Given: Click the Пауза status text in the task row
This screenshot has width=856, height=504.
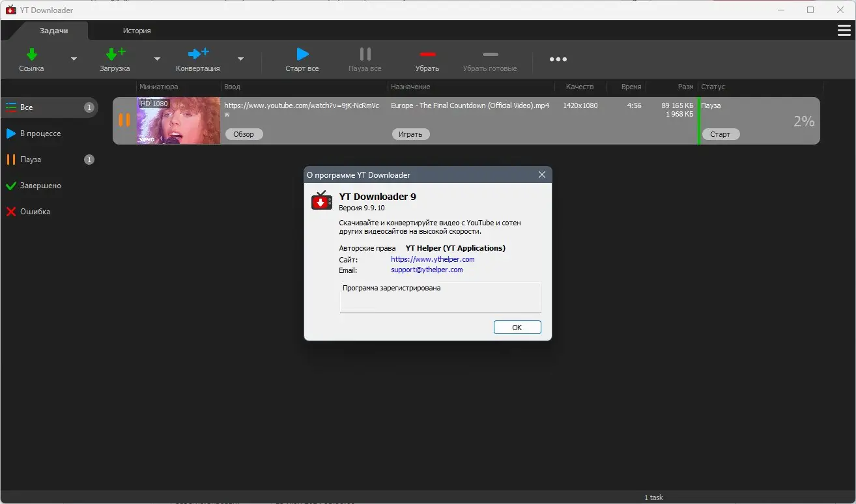Looking at the screenshot, I should 711,105.
